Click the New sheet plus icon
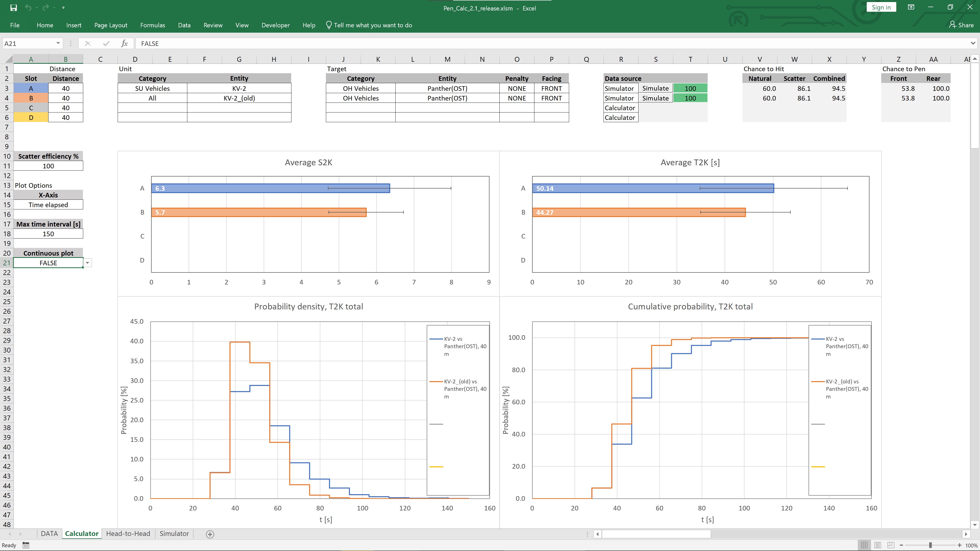This screenshot has height=551, width=980. [x=210, y=534]
